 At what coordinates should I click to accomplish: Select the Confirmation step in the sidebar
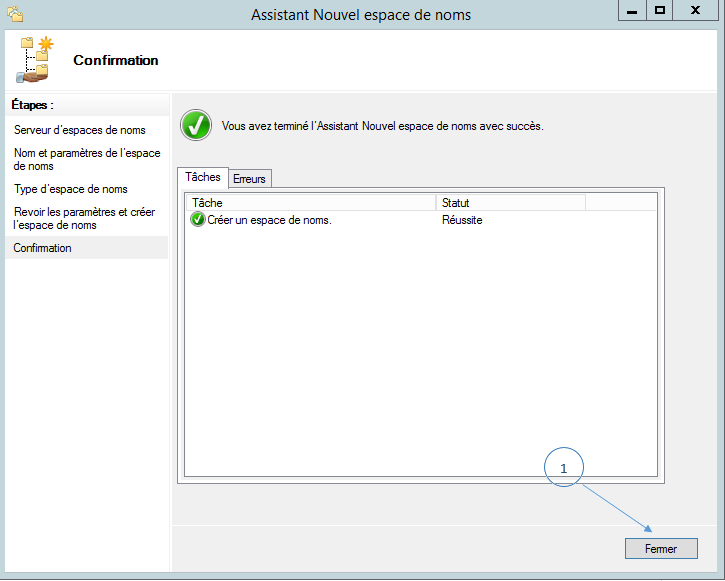point(43,248)
